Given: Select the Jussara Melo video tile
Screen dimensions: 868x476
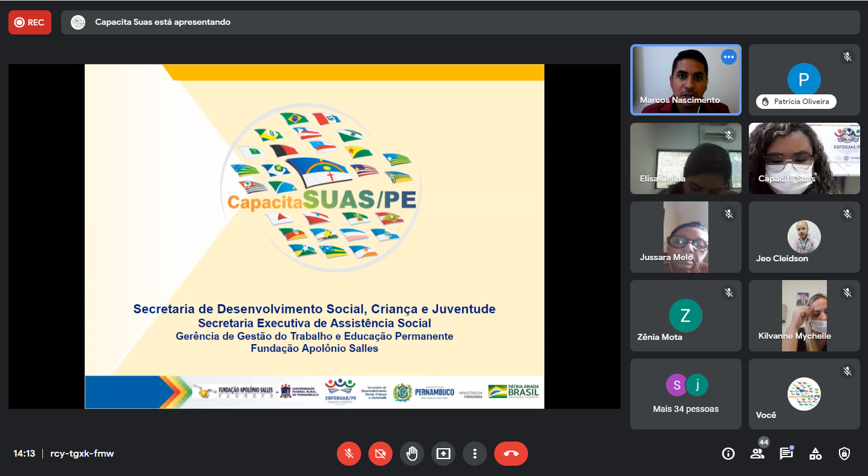Looking at the screenshot, I should [x=686, y=237].
